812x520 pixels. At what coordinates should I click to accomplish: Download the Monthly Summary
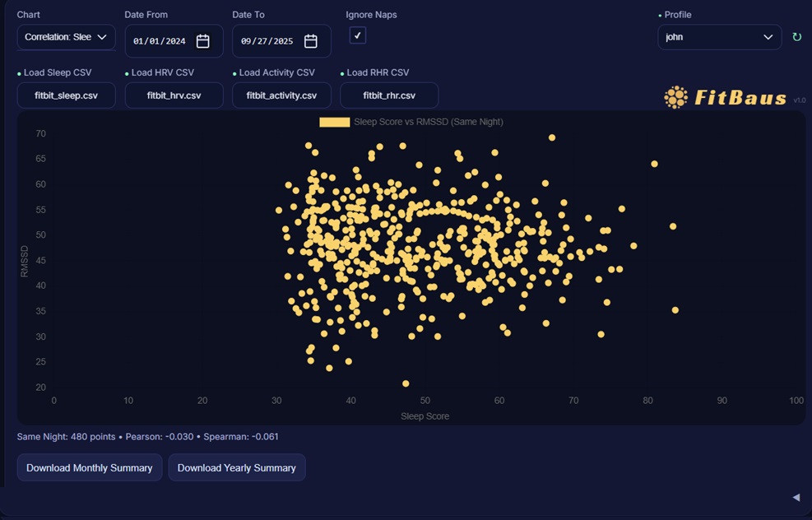[90, 467]
